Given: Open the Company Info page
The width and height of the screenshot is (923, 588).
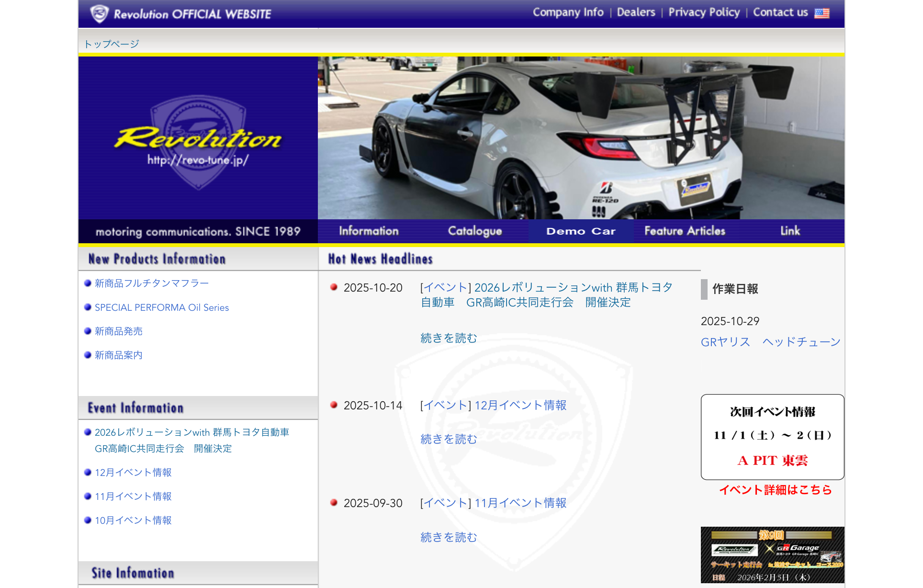Looking at the screenshot, I should [568, 12].
